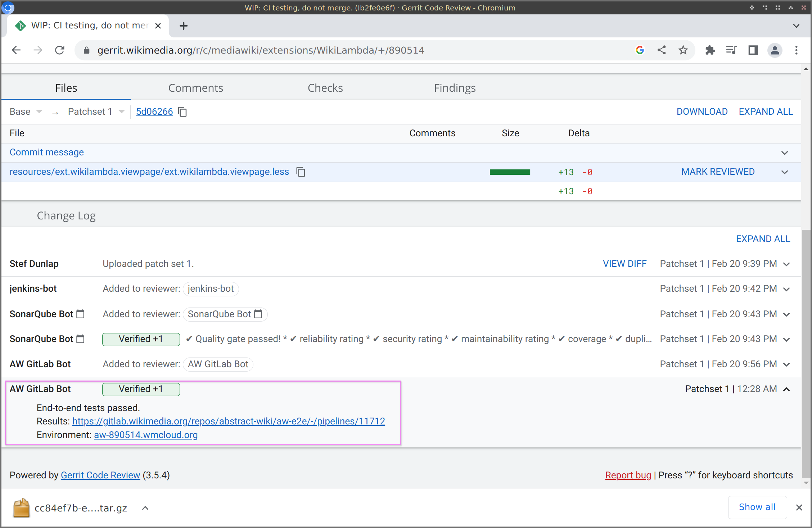The width and height of the screenshot is (812, 528).
Task: Mark ext.wikilambda.viewpage.less as reviewed
Action: (718, 172)
